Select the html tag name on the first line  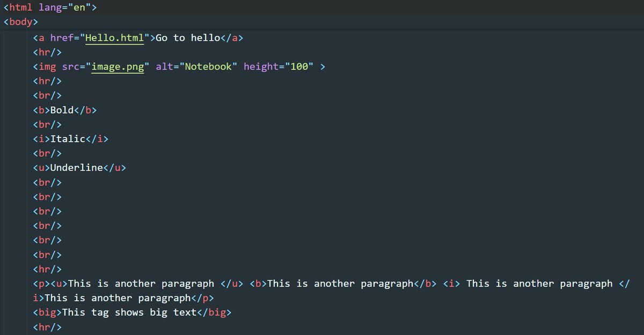click(20, 9)
